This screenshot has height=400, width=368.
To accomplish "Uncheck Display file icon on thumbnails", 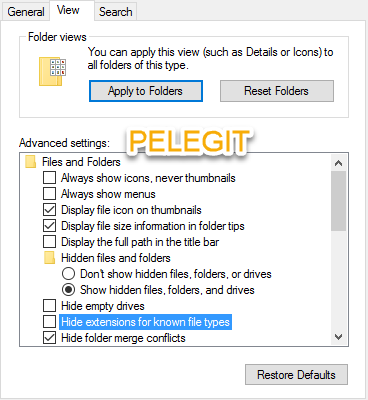I will (x=49, y=210).
